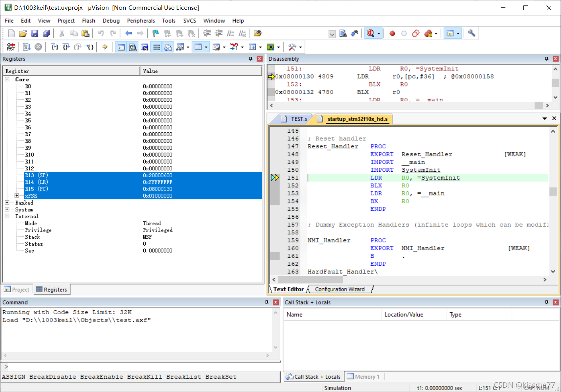Click the Value column header in Registers
The height and width of the screenshot is (392, 561).
[x=201, y=71]
